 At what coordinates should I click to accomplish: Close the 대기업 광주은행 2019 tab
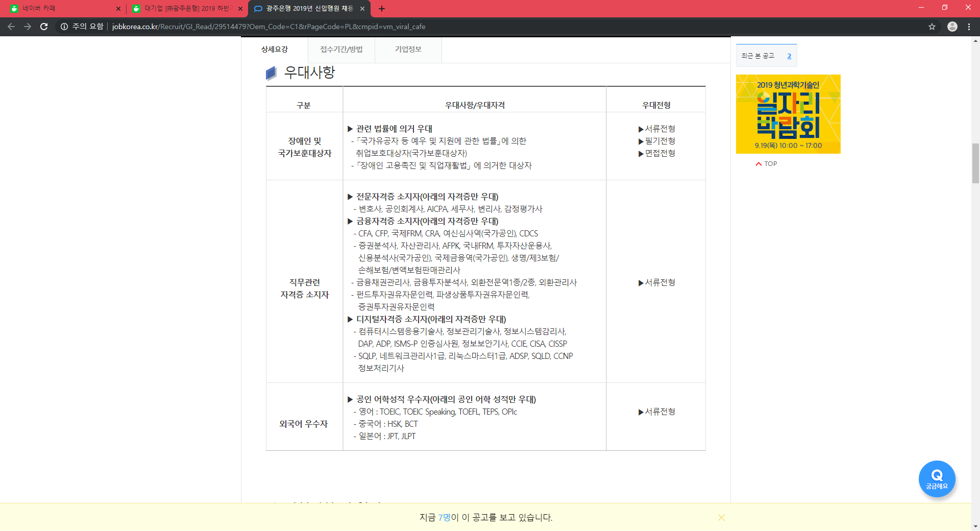coord(240,9)
